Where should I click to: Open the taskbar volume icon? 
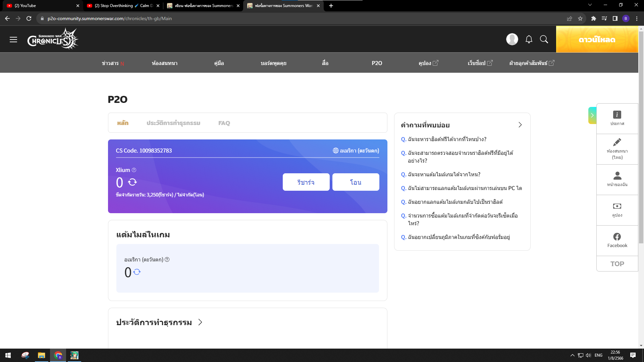point(588,355)
